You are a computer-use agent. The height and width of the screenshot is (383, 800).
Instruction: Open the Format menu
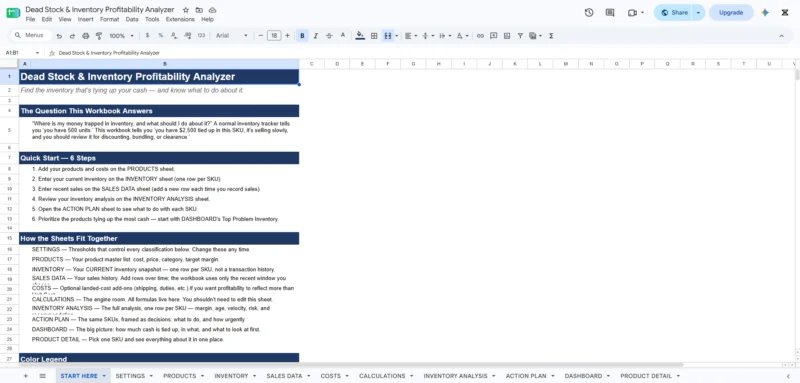pos(109,19)
